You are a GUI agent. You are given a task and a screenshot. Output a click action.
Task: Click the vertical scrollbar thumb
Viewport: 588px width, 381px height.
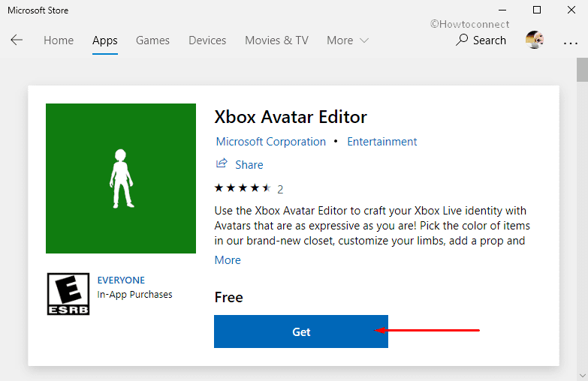point(582,70)
